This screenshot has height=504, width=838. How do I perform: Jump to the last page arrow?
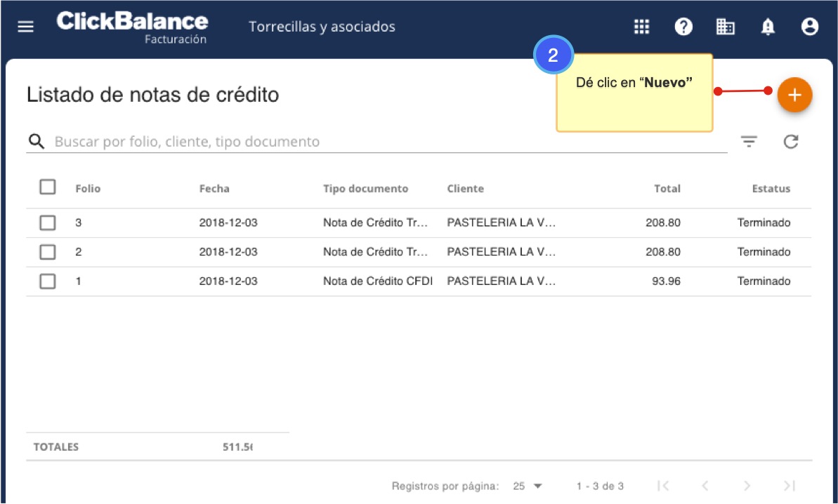click(790, 486)
